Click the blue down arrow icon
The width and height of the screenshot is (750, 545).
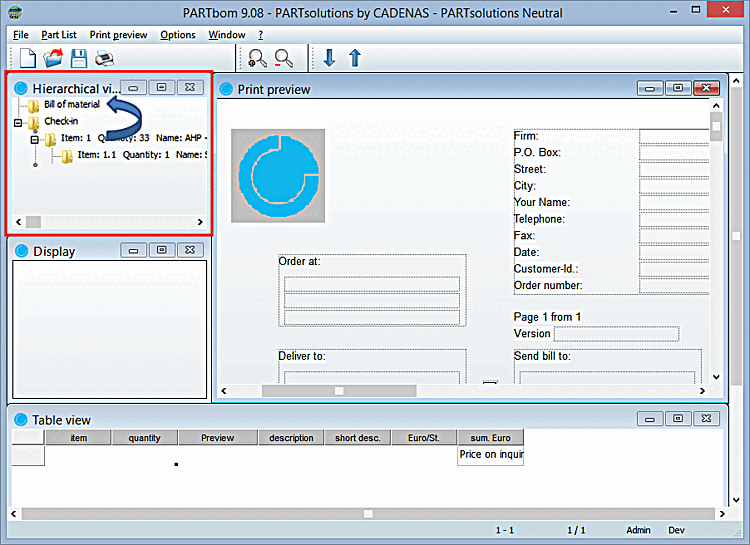(329, 58)
